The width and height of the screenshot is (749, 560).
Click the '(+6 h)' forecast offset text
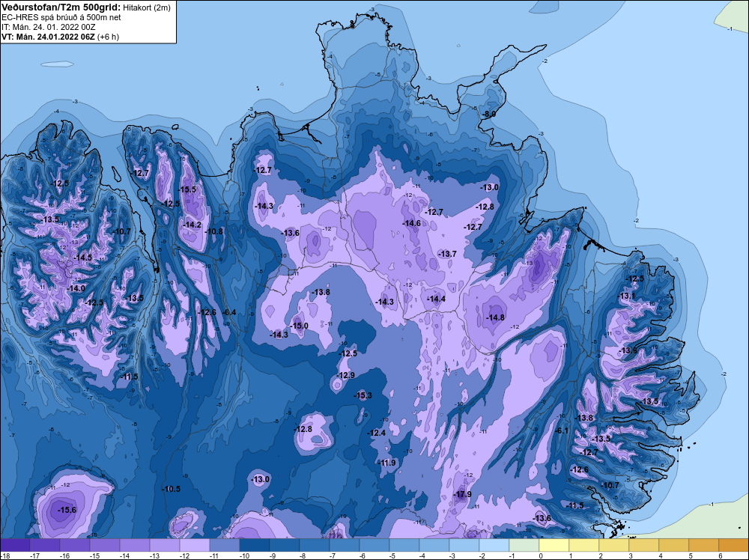[x=108, y=37]
